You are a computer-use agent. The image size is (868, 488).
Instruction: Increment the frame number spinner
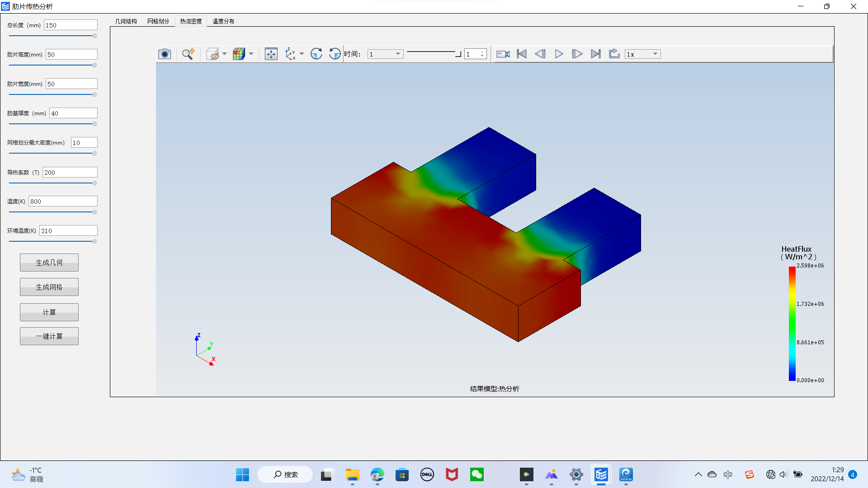click(482, 52)
